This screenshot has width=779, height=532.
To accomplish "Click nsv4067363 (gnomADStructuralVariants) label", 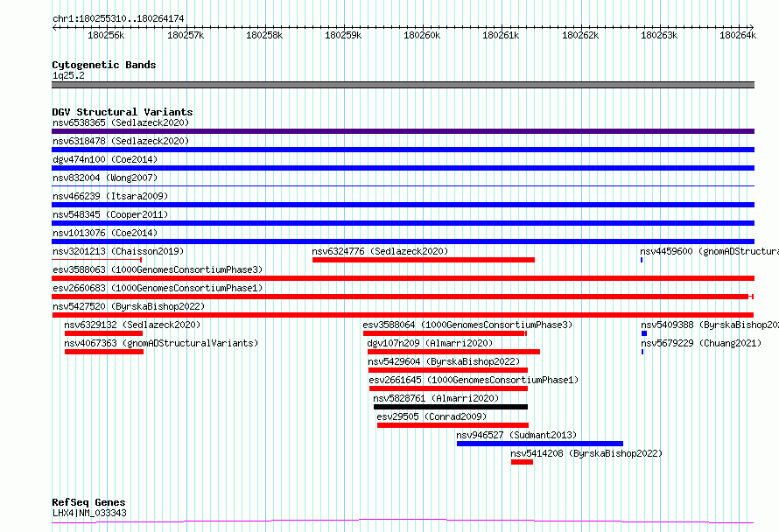I will pyautogui.click(x=161, y=343).
